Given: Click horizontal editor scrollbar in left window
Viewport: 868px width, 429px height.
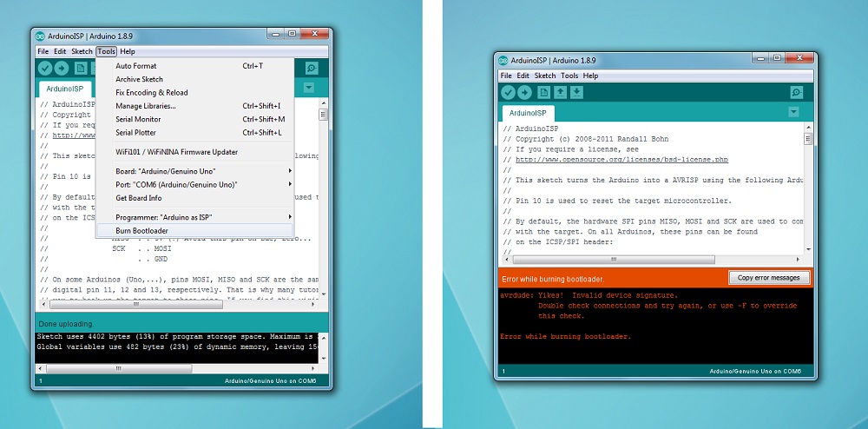Looking at the screenshot, I should [136, 305].
